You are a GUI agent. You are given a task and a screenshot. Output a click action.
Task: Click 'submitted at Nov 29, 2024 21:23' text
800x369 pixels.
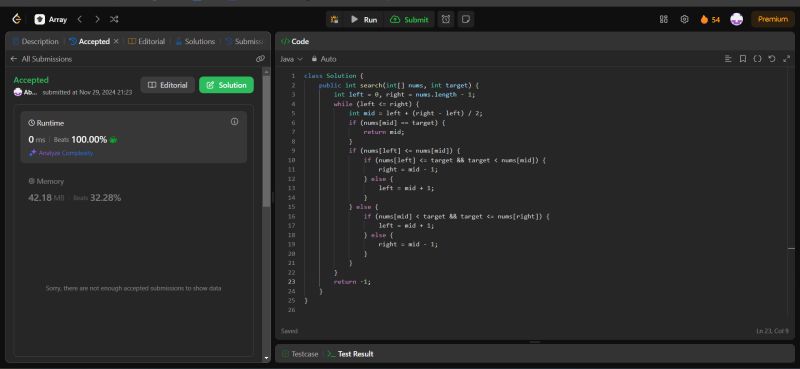click(x=87, y=92)
